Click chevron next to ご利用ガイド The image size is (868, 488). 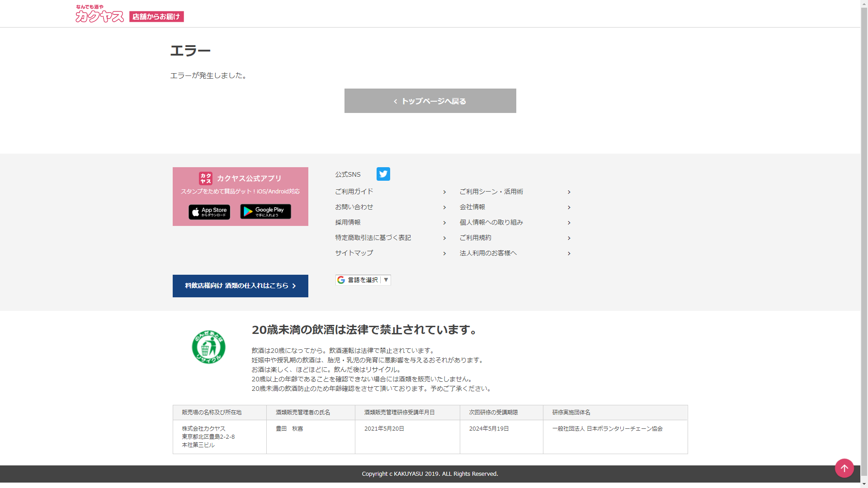[444, 192]
